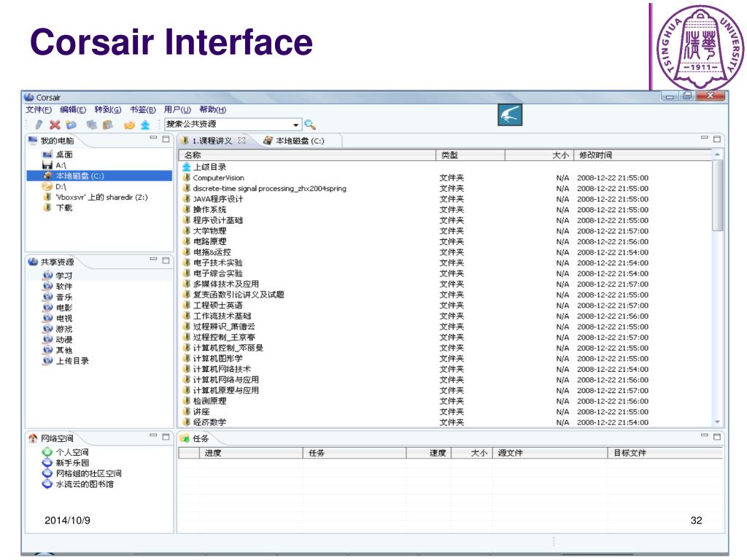Sort files by the 类型 column header
The width and height of the screenshot is (747, 560).
[471, 155]
